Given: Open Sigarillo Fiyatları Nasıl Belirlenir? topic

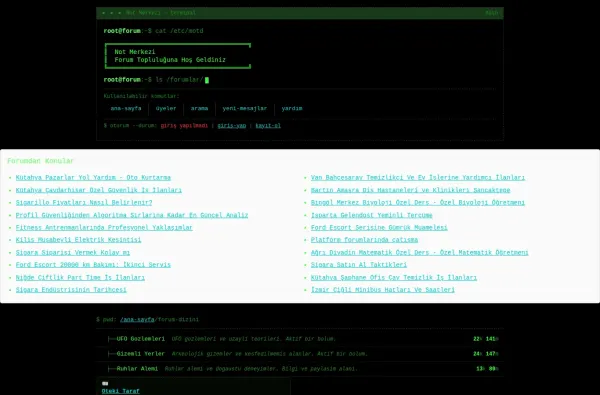Looking at the screenshot, I should (84, 202).
